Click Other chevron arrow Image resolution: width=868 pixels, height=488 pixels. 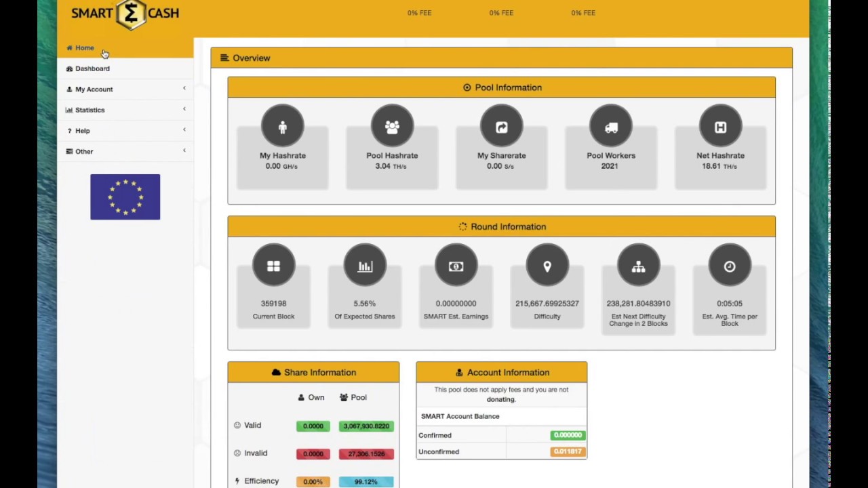tap(184, 150)
